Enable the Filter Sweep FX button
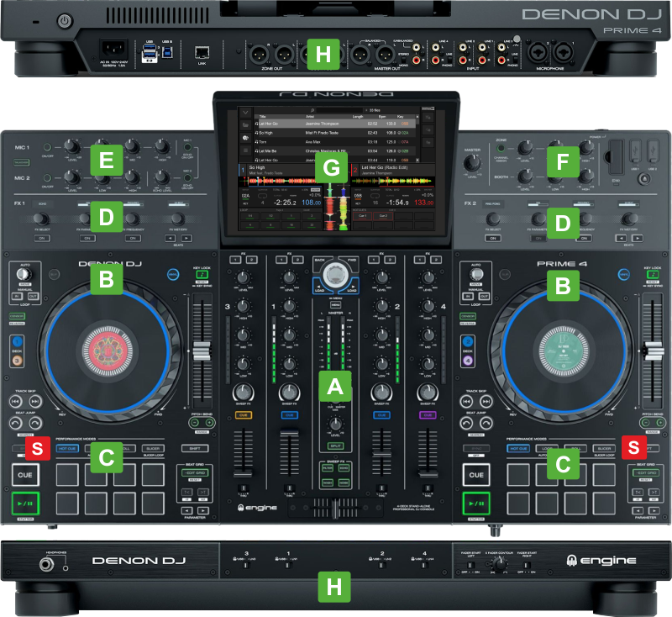Screen dimensions: 672x617 328,468
